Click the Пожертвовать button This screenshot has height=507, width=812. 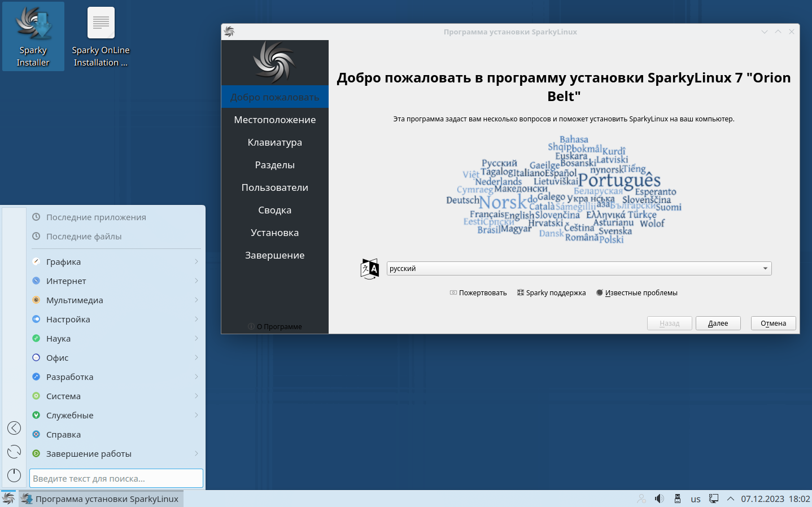click(478, 293)
